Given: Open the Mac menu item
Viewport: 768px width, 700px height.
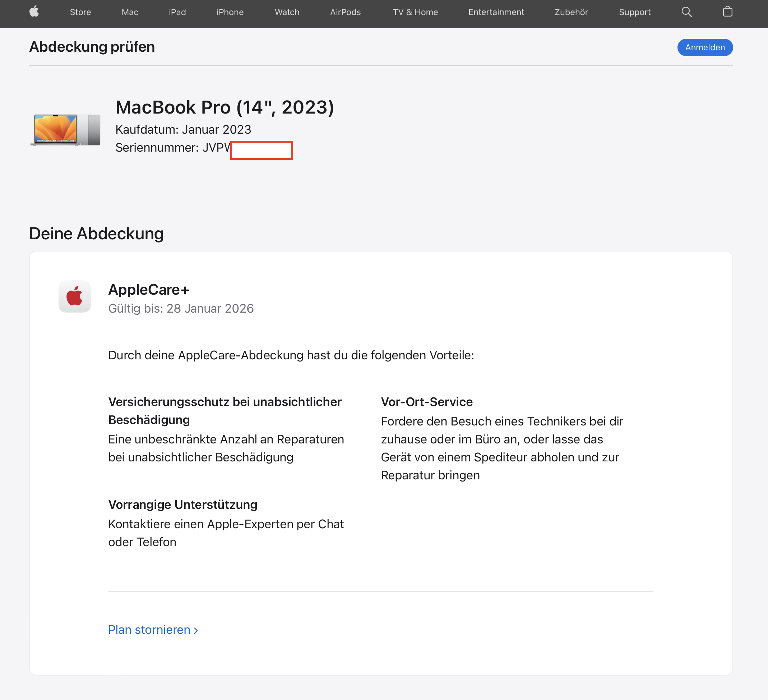Looking at the screenshot, I should tap(130, 12).
